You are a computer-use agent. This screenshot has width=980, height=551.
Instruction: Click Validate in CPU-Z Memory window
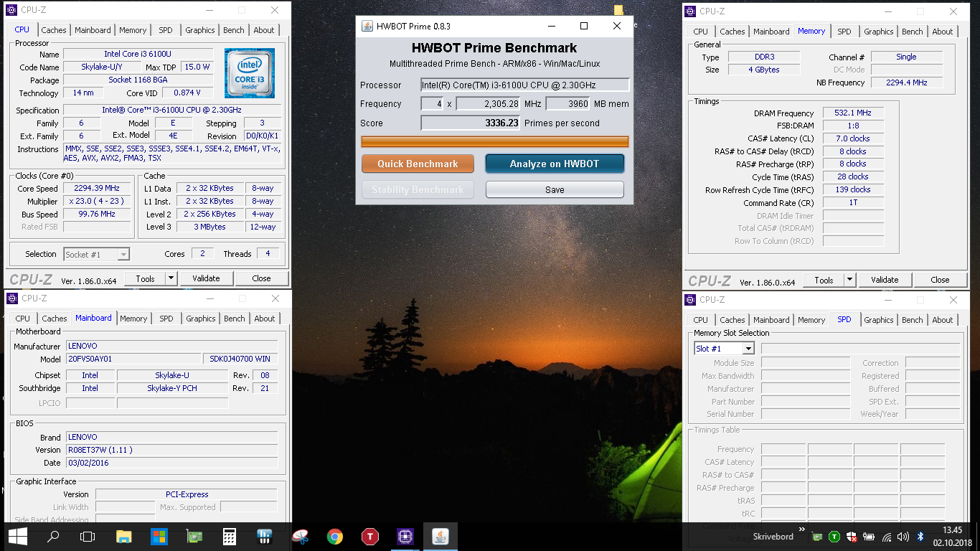tap(885, 280)
